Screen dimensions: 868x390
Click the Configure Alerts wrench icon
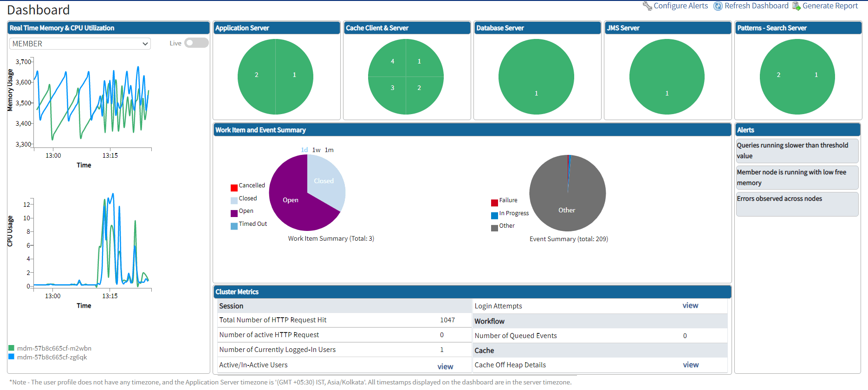pyautogui.click(x=647, y=6)
